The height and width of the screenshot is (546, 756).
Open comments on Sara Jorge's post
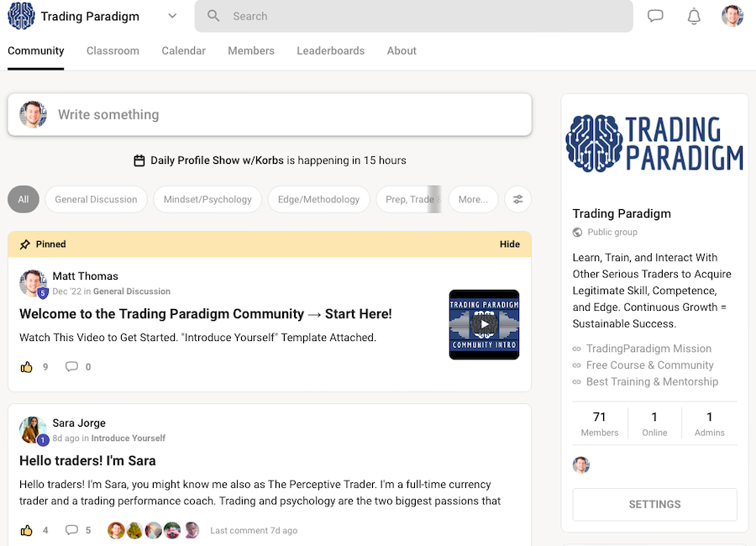(73, 530)
